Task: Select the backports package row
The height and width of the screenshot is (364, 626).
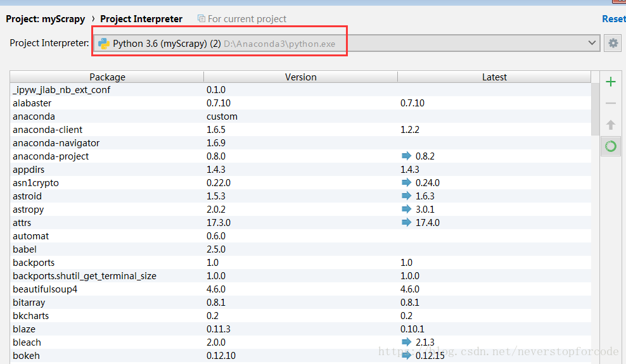Action: click(300, 262)
